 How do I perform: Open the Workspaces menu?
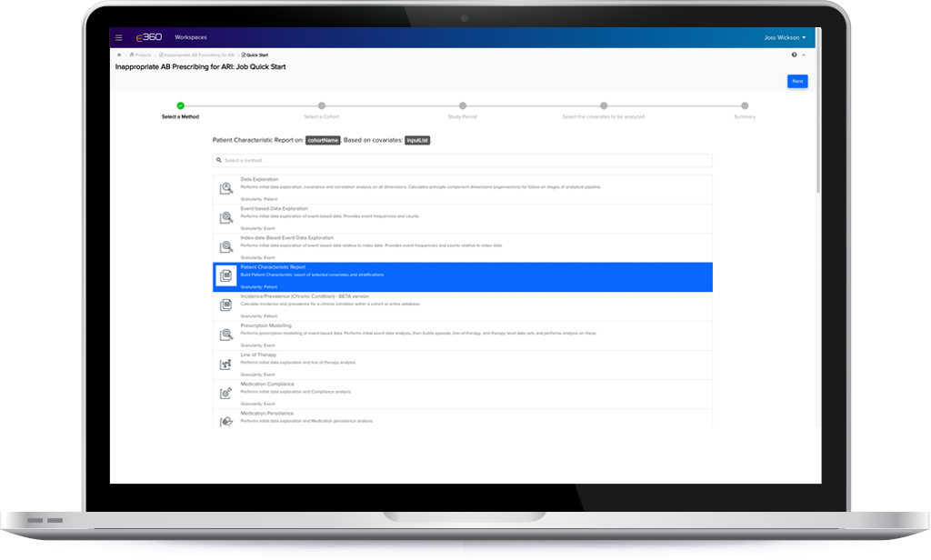pos(190,37)
